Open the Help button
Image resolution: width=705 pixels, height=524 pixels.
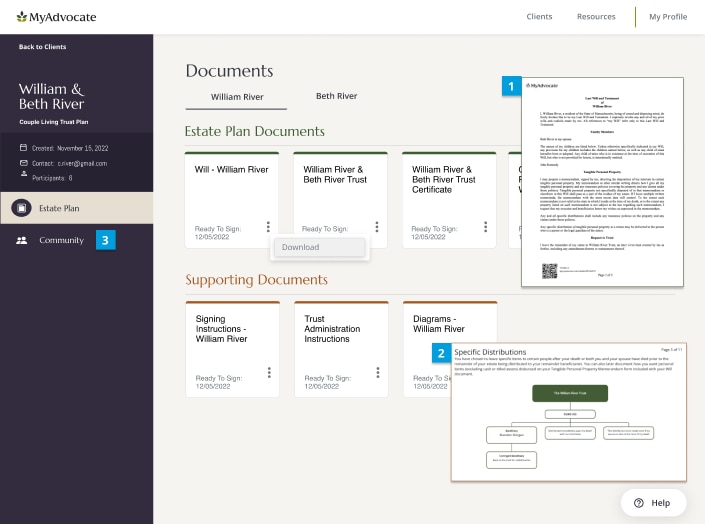coord(654,503)
